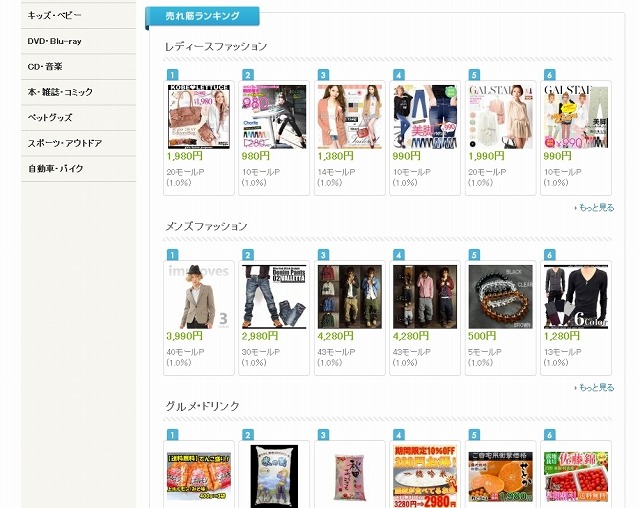Open the men's rank 4 outfit thumbnail
Viewport: 640px width, 508px height.
tap(425, 297)
